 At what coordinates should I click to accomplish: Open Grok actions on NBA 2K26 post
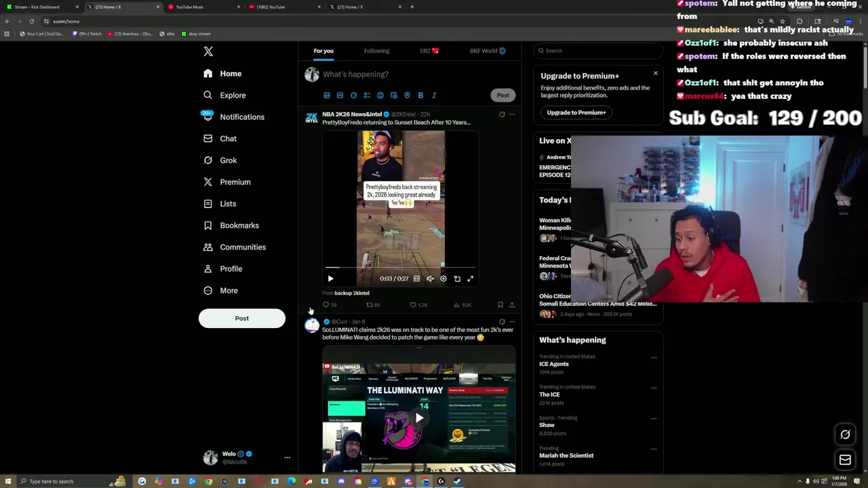click(502, 115)
